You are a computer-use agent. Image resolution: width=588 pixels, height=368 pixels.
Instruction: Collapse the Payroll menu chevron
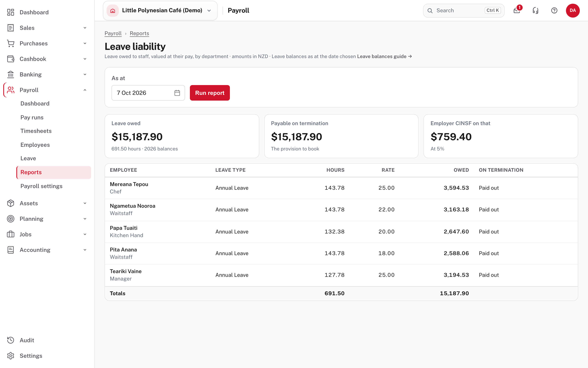(85, 90)
